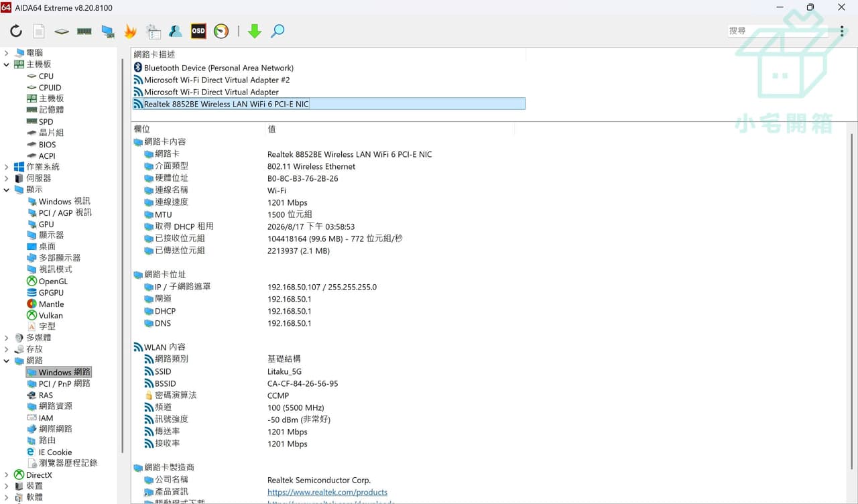858x504 pixels.
Task: Launch the system stability test flame icon
Action: coord(130,31)
